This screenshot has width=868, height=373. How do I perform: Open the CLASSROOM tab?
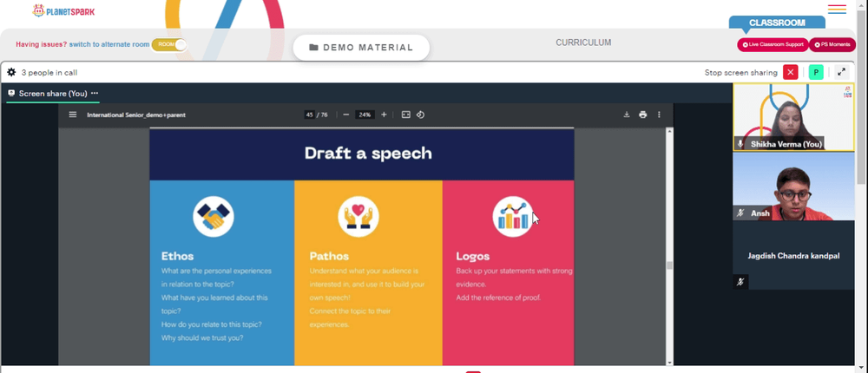pyautogui.click(x=777, y=23)
